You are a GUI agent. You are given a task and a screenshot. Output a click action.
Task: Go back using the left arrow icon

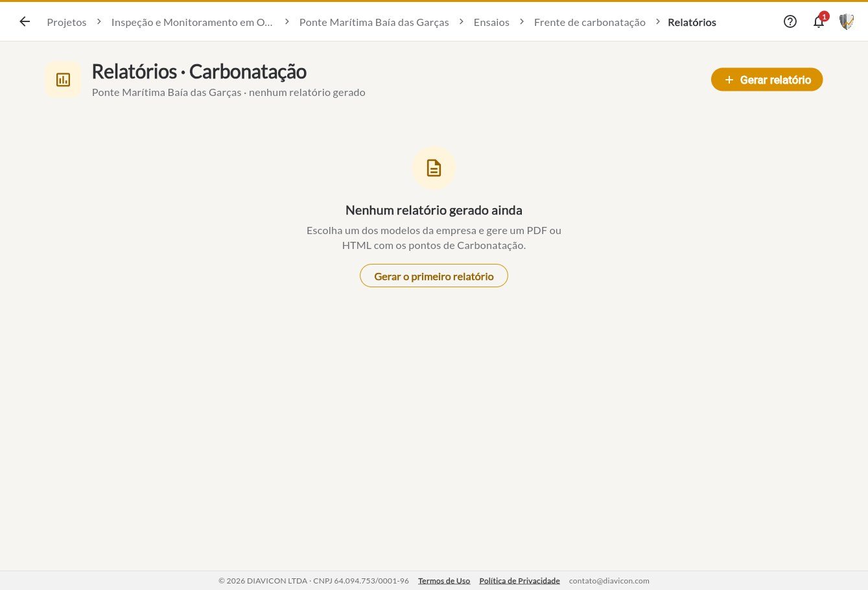25,22
